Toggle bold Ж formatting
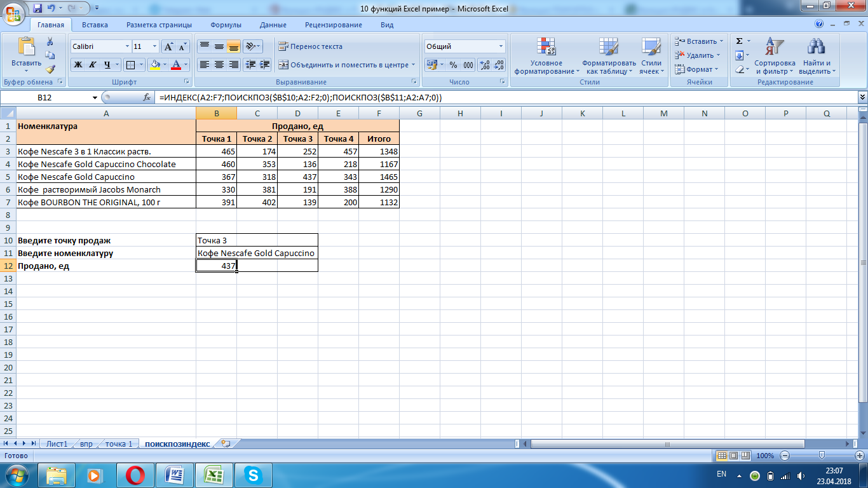 (78, 65)
